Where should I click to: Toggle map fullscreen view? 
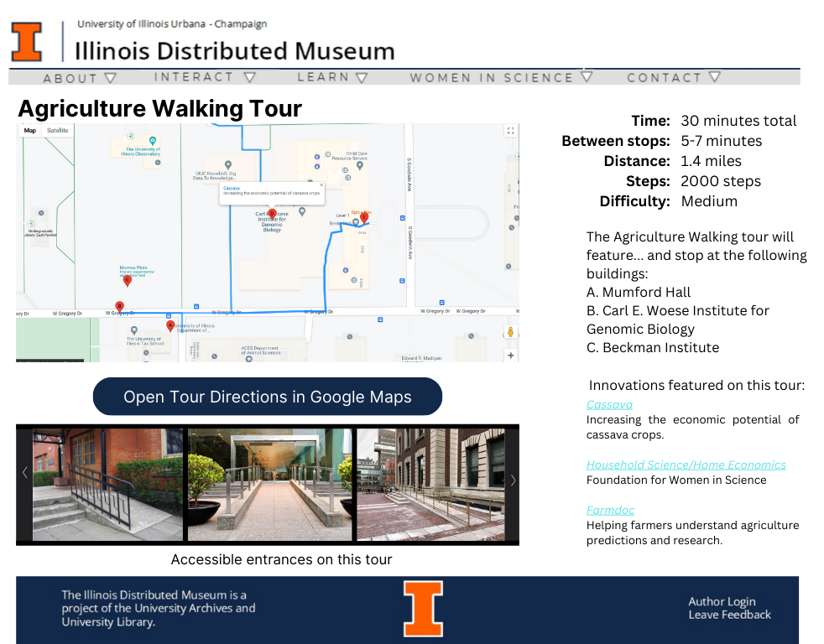point(510,131)
